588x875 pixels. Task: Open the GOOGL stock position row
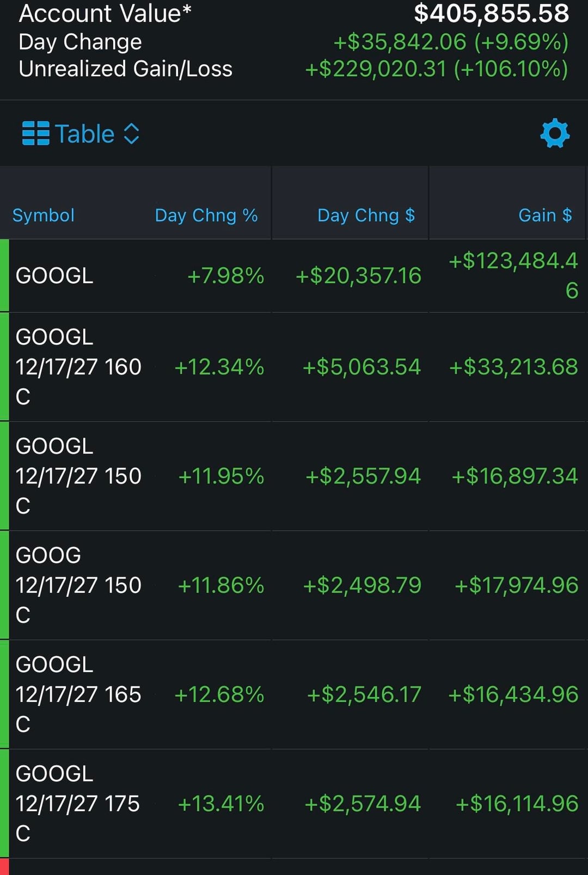coord(54,276)
